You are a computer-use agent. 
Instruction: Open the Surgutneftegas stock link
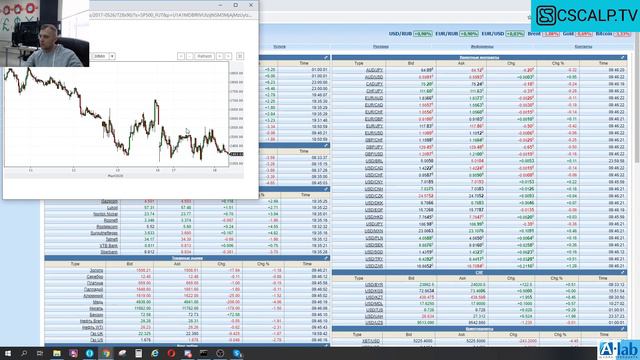click(x=104, y=233)
